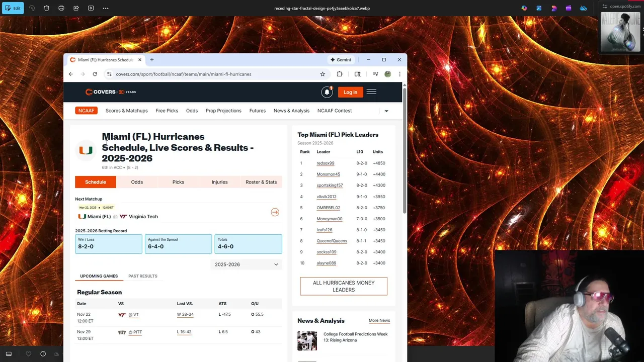Viewport: 644px width, 362px height.
Task: Open the media controls music icon
Action: [x=375, y=74]
